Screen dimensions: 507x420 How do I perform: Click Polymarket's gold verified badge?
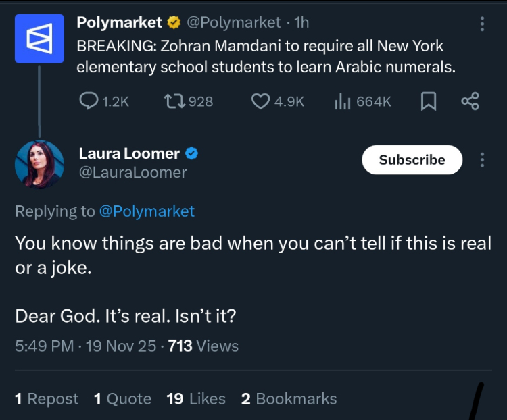tap(174, 23)
